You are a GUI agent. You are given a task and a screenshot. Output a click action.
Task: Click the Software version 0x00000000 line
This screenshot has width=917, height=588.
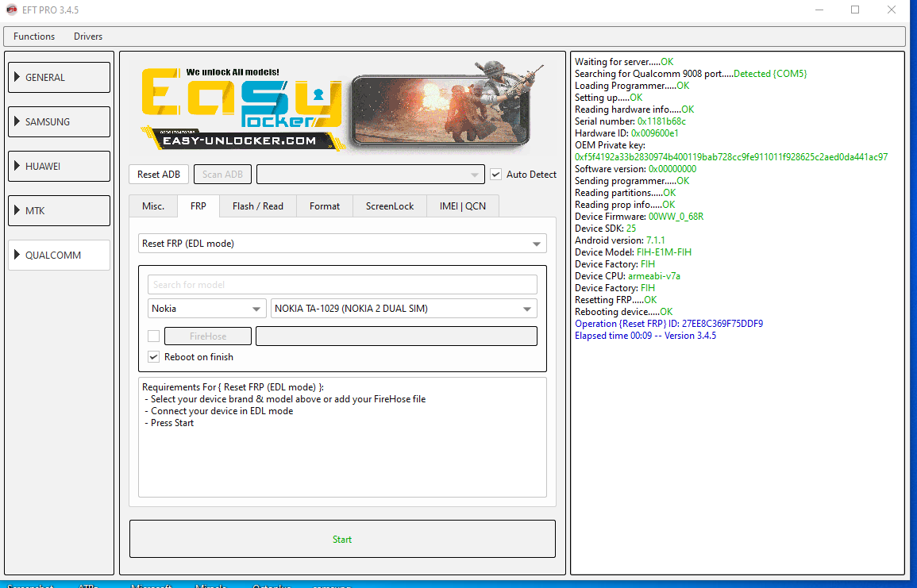tap(635, 169)
